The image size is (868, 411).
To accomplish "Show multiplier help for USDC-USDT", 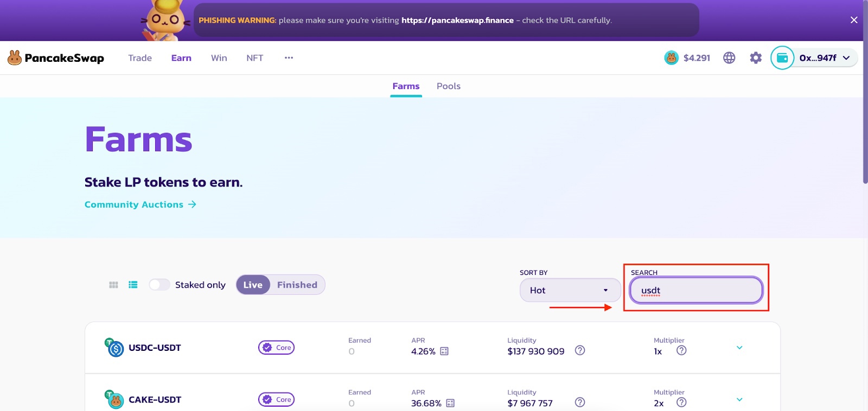I will click(682, 350).
